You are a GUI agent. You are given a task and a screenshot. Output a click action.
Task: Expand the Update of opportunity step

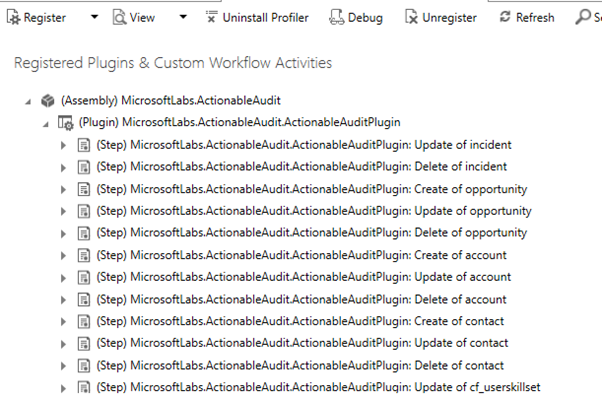(63, 211)
